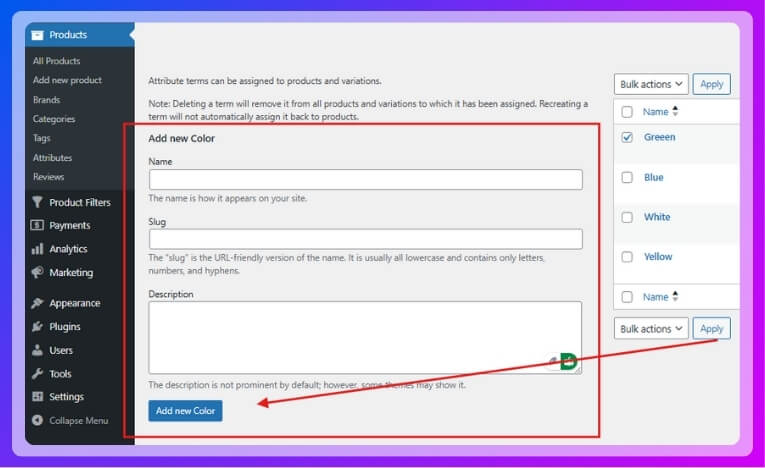Open the bottom Bulk actions dropdown
Viewport: 765px width, 468px height.
click(651, 329)
